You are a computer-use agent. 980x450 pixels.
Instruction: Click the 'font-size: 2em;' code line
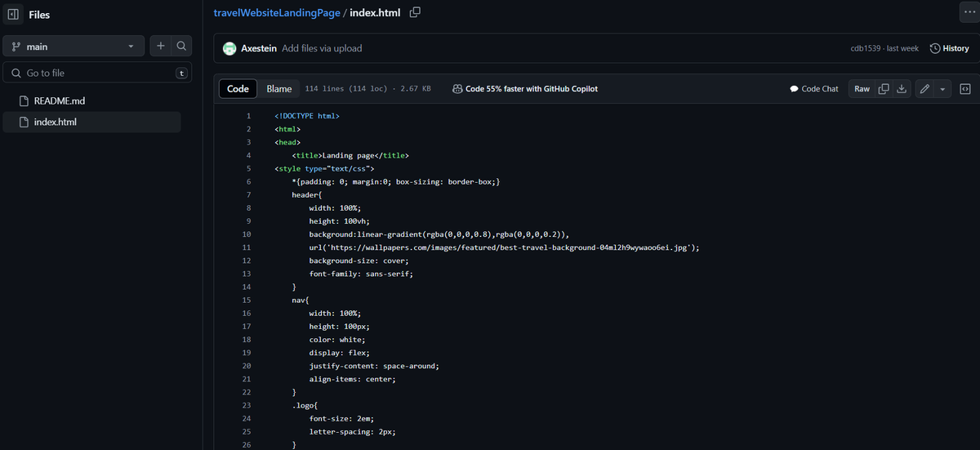[341, 419]
